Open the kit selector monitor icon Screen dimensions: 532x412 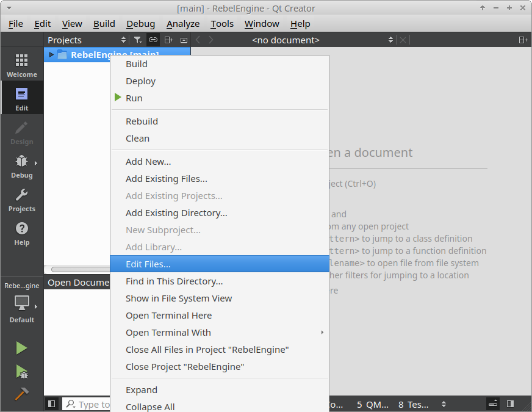pyautogui.click(x=22, y=303)
